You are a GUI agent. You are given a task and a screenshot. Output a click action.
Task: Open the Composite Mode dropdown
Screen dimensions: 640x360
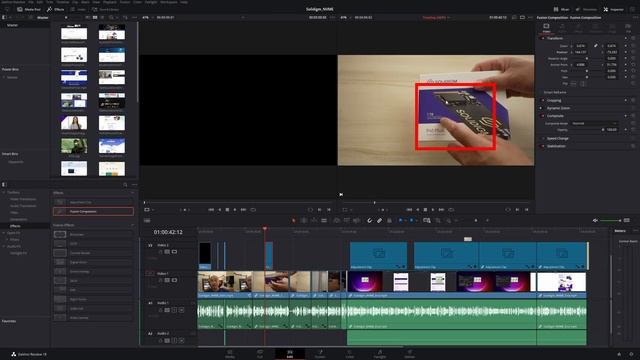(x=594, y=123)
